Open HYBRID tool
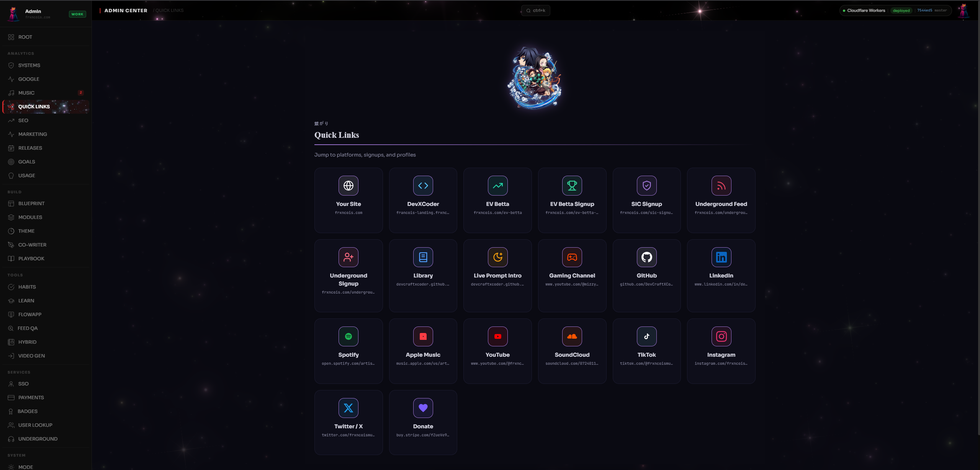The height and width of the screenshot is (470, 980). pos(46,342)
